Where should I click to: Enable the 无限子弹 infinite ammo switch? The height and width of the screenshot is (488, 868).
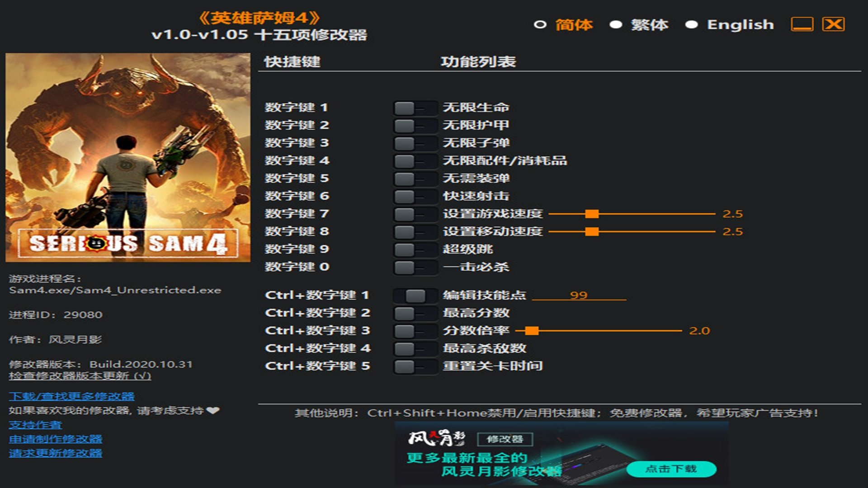coord(415,143)
